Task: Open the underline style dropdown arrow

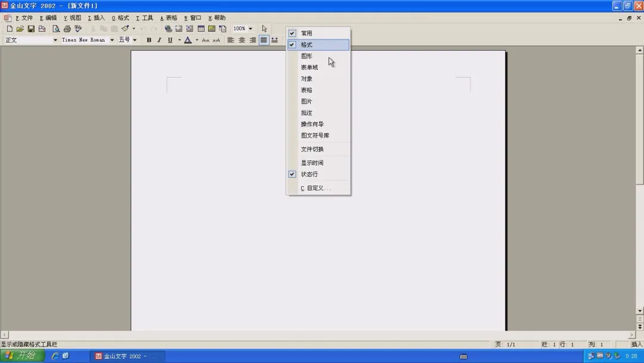Action: (x=179, y=40)
